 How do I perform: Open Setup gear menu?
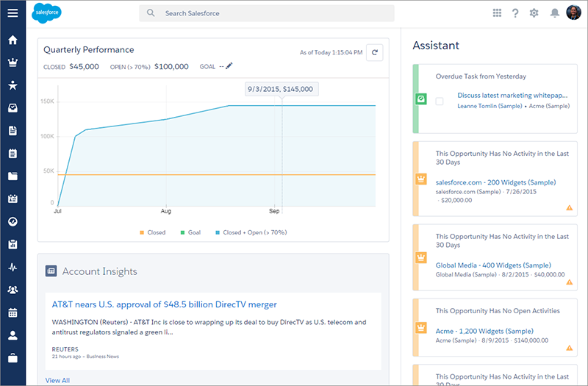(x=534, y=13)
